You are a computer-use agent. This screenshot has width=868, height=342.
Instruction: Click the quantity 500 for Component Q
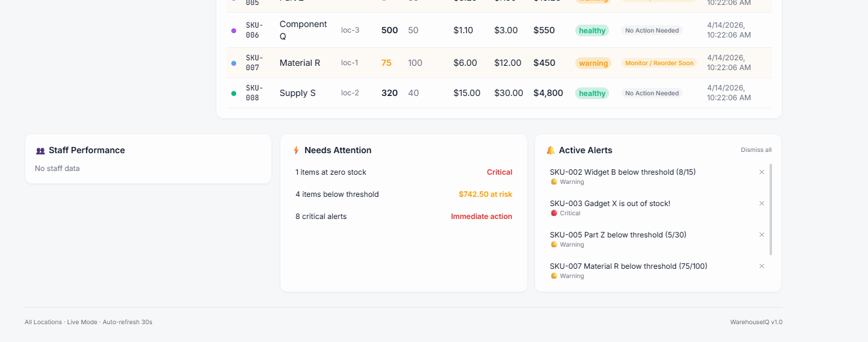click(389, 30)
